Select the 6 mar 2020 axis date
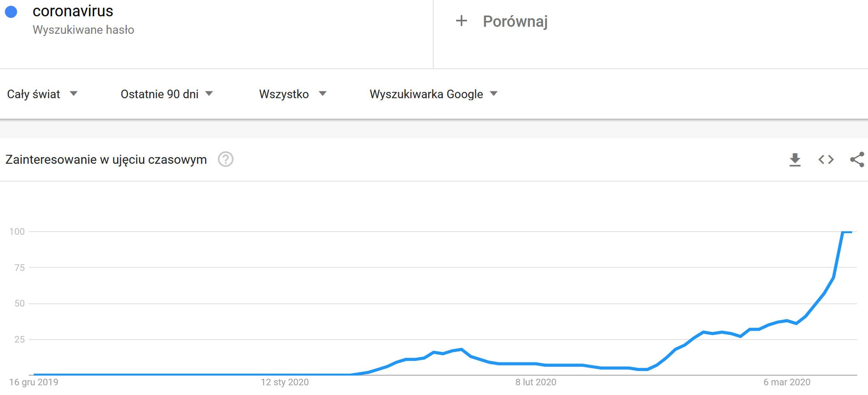The width and height of the screenshot is (868, 395). (x=787, y=382)
